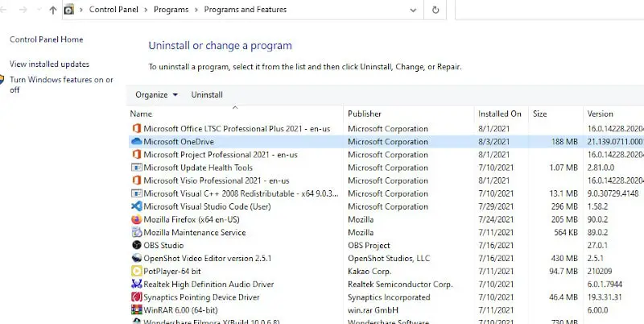Click the Mozilla Firefox icon
This screenshot has height=324, width=644.
136,219
